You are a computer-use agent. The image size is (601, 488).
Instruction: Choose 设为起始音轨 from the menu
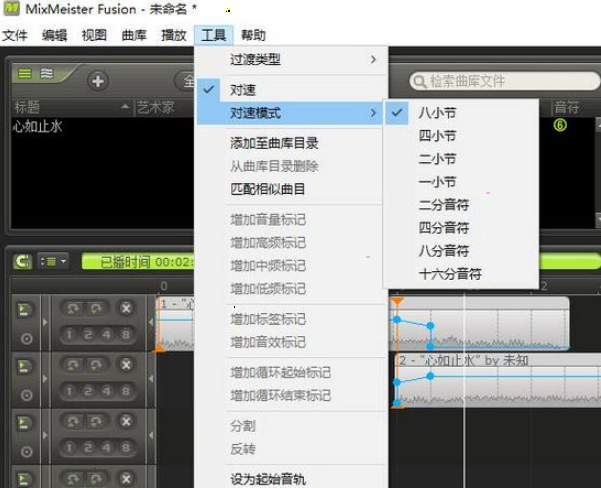point(289,479)
